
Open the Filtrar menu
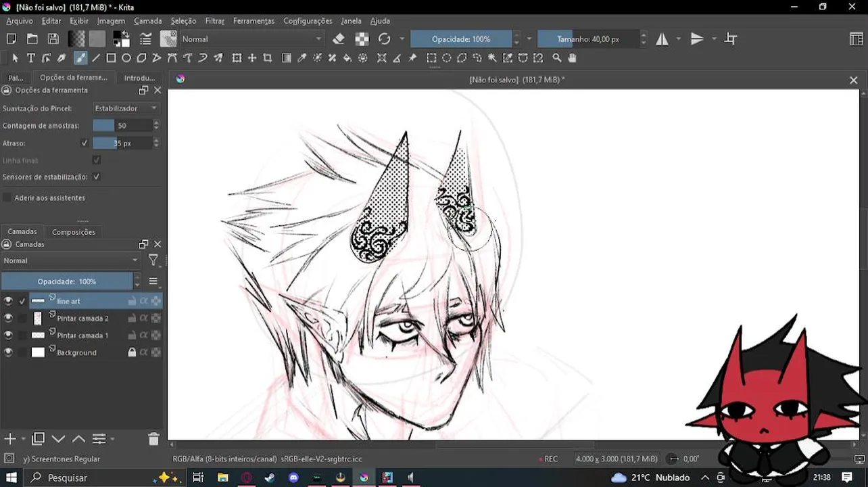(215, 21)
